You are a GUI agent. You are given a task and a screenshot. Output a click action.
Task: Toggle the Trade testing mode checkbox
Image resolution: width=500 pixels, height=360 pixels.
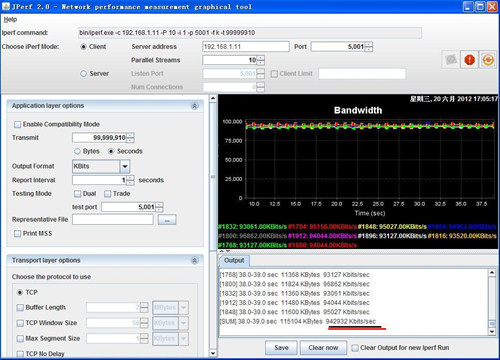pos(107,194)
